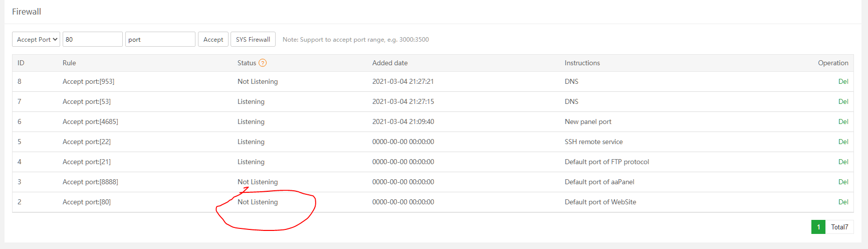Delete the port 4685 panel rule

pyautogui.click(x=843, y=121)
